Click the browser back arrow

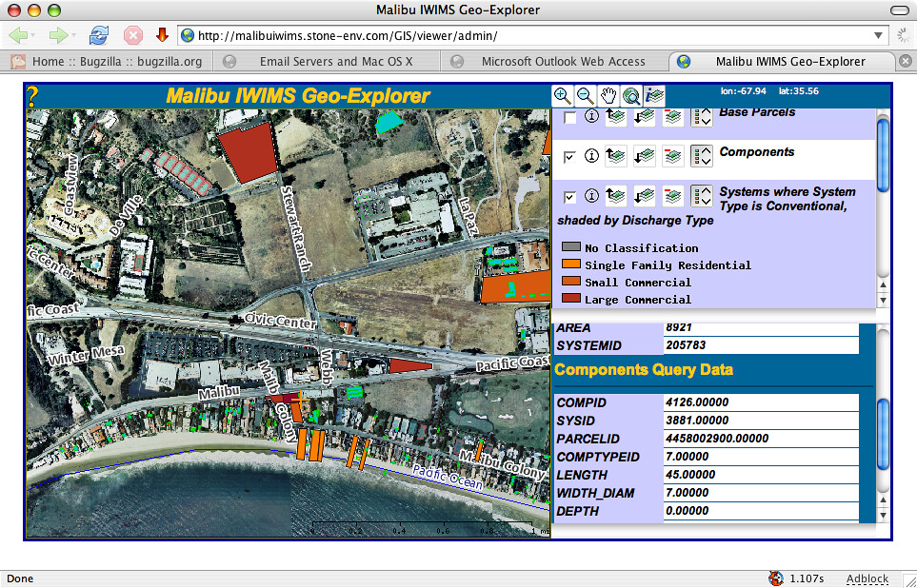coord(19,35)
